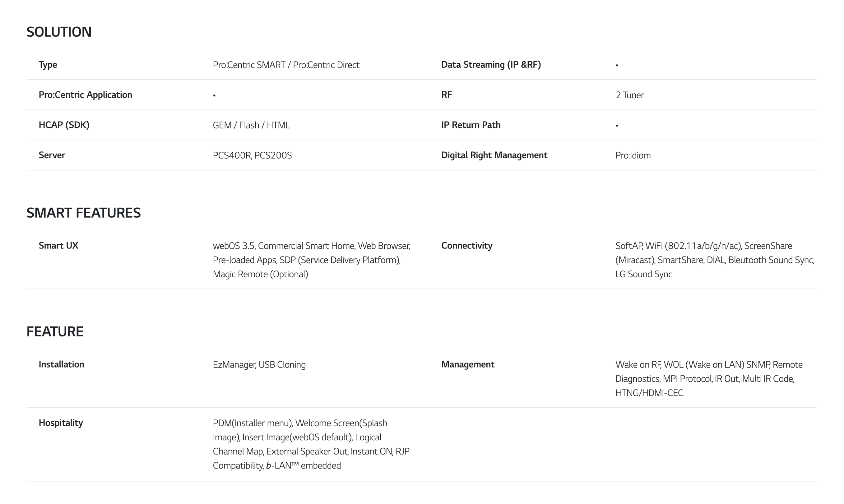This screenshot has width=844, height=504.
Task: Click the EzManager, USB Cloning value
Action: [x=259, y=365]
